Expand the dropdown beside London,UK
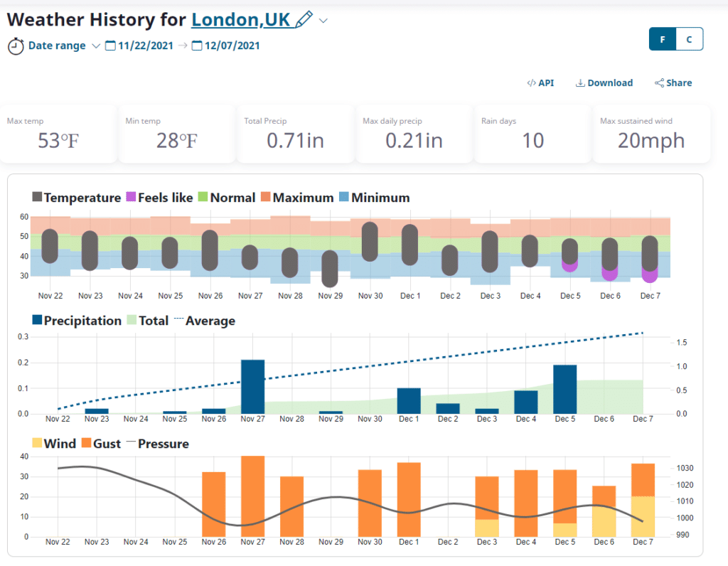Viewport: 728px width, 566px height. pos(323,21)
